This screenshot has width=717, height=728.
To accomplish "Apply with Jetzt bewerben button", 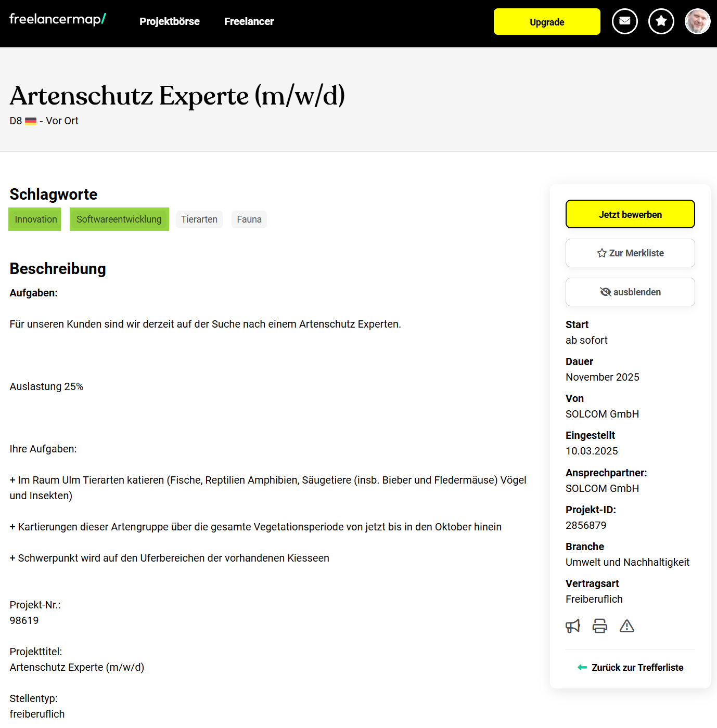I will click(x=630, y=214).
